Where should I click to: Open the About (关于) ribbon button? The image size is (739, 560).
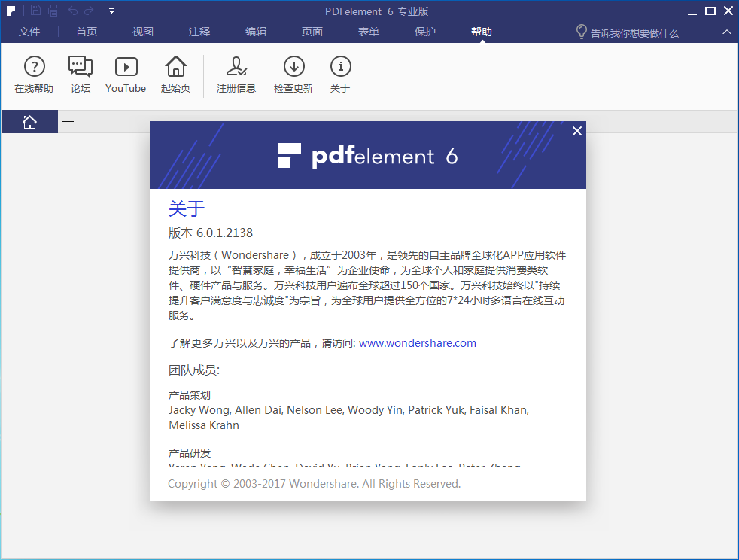(x=340, y=75)
